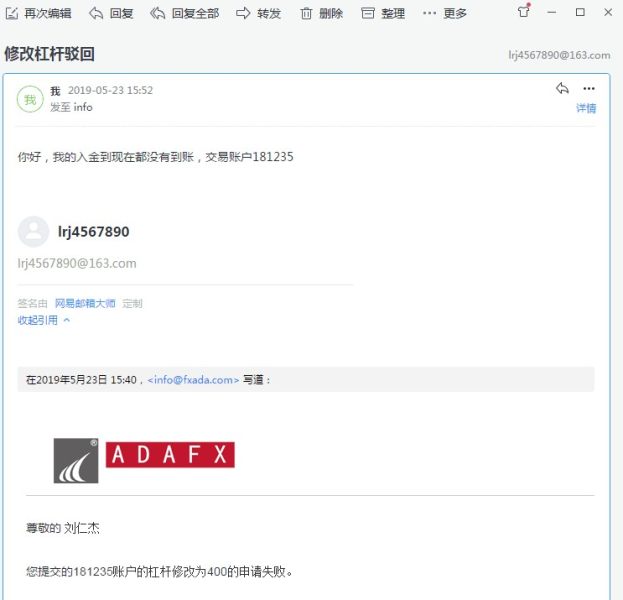
Task: Open the skin shirt icon dropdown
Action: tap(525, 12)
